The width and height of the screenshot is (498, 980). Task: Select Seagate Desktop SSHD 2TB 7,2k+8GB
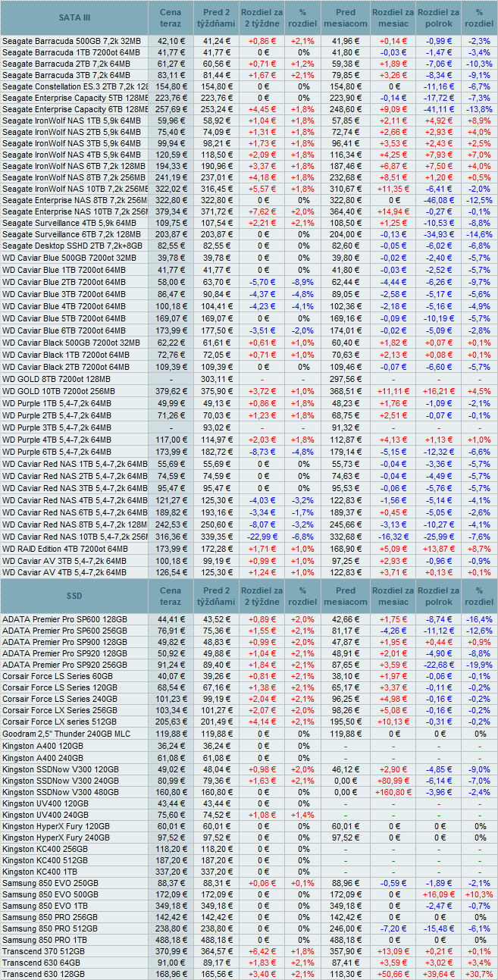[x=73, y=246]
